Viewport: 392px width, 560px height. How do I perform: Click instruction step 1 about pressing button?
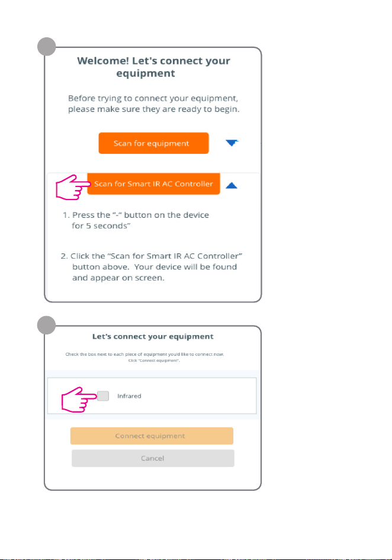[136, 220]
